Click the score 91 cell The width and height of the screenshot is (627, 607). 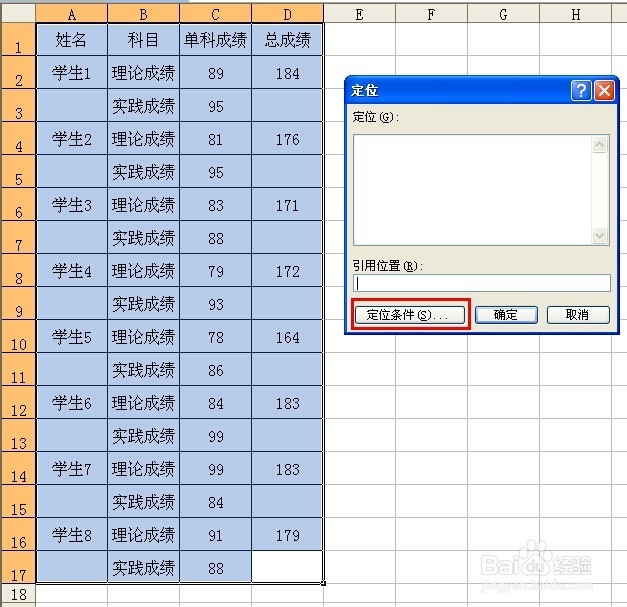216,534
